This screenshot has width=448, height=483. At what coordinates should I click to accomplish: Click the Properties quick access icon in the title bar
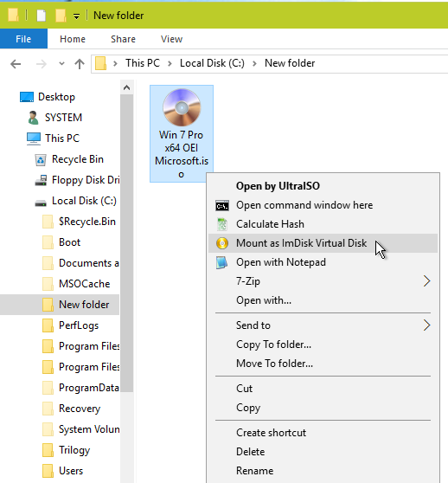[42, 15]
